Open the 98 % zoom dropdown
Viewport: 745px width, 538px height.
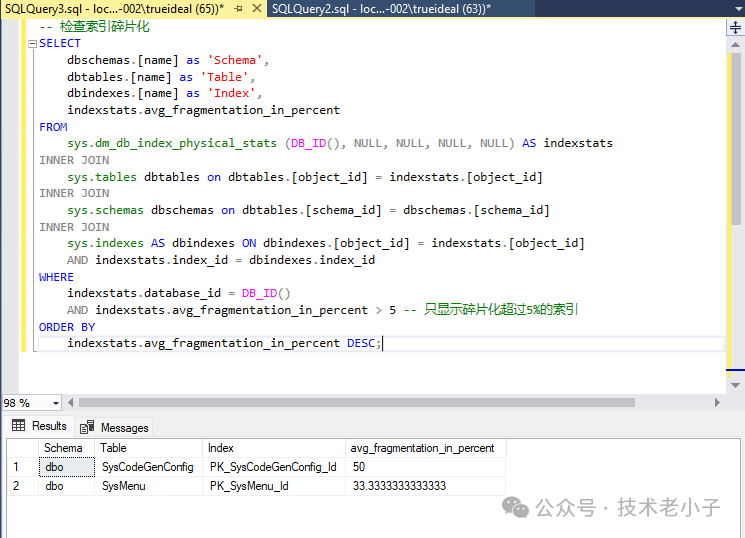[56, 404]
